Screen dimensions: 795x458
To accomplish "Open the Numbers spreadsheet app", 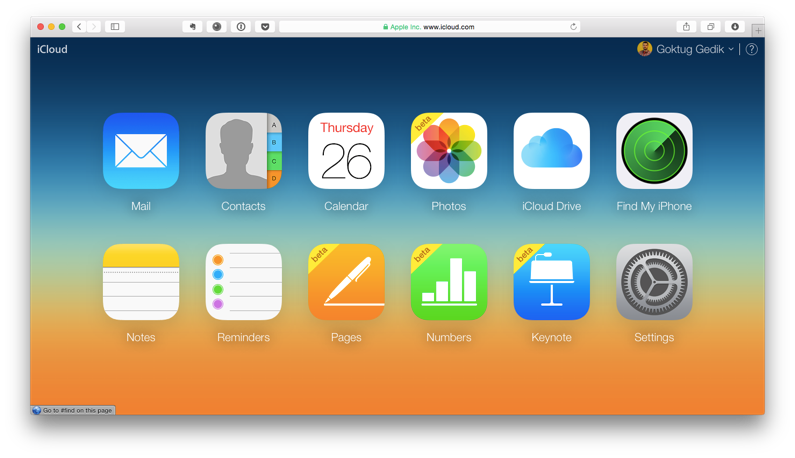I will point(449,282).
